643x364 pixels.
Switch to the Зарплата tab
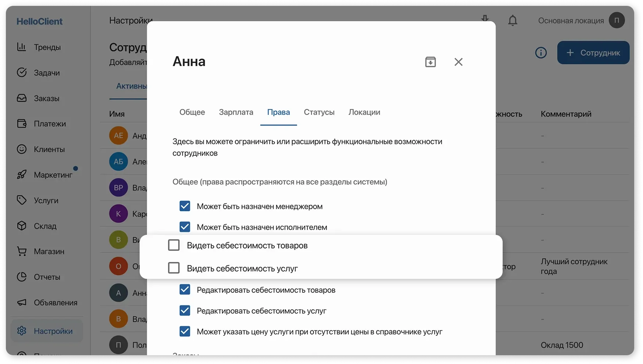coord(236,112)
